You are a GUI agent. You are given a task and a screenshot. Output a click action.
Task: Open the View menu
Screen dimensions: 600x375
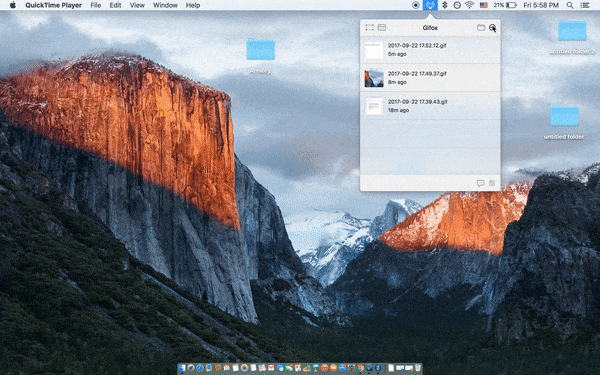click(x=137, y=5)
